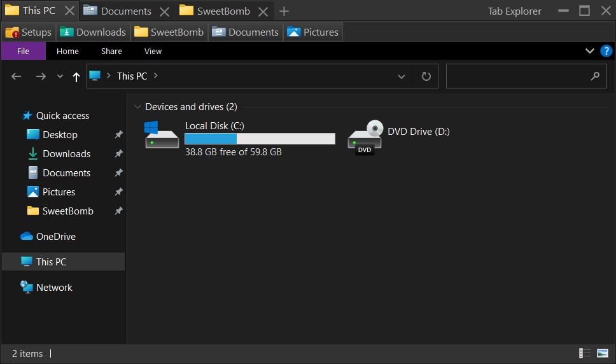Open the Setups bookmark
The width and height of the screenshot is (616, 364).
(x=29, y=32)
